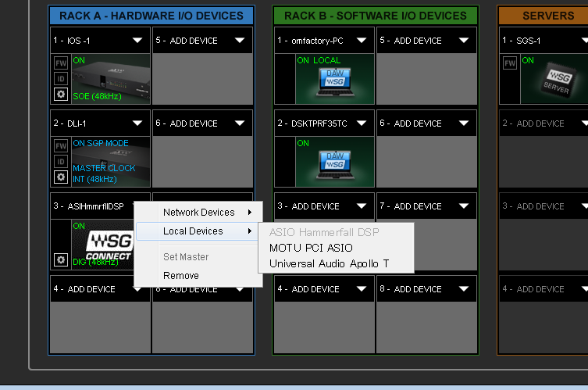Click the FW button on IOS-1 slot
Viewport: 588px width, 390px height.
click(61, 63)
